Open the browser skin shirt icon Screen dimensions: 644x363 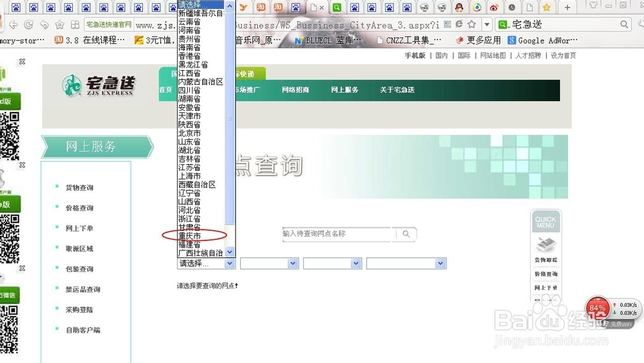[x=592, y=5]
